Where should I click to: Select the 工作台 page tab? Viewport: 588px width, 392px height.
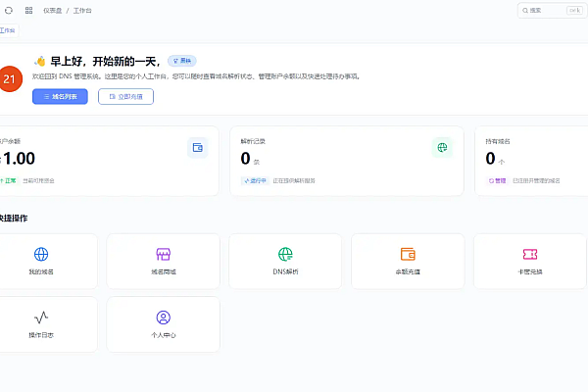(x=8, y=30)
